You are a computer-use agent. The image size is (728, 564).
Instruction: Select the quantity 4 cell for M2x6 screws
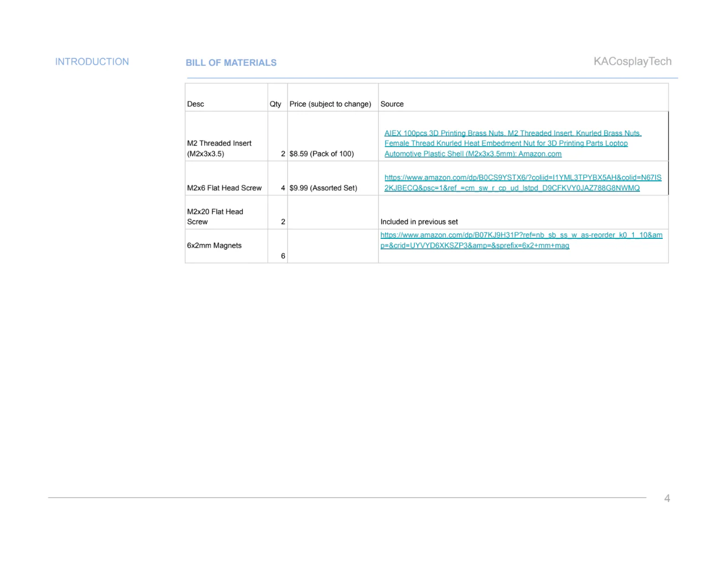277,178
